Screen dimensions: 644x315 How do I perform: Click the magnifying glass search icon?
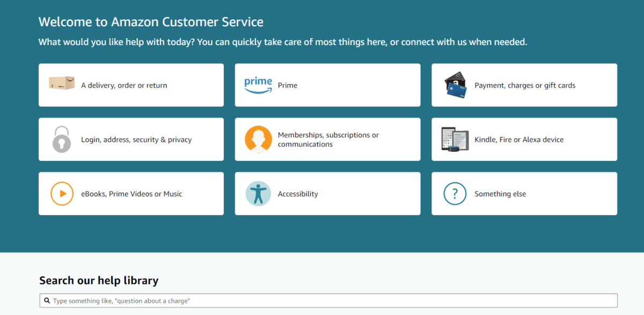tap(47, 301)
